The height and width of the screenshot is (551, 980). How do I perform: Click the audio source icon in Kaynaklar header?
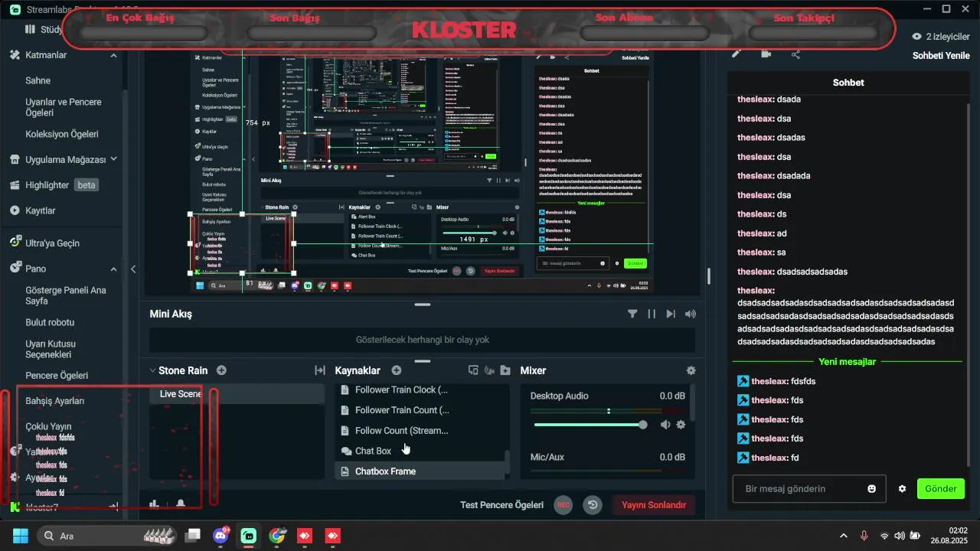(x=489, y=370)
